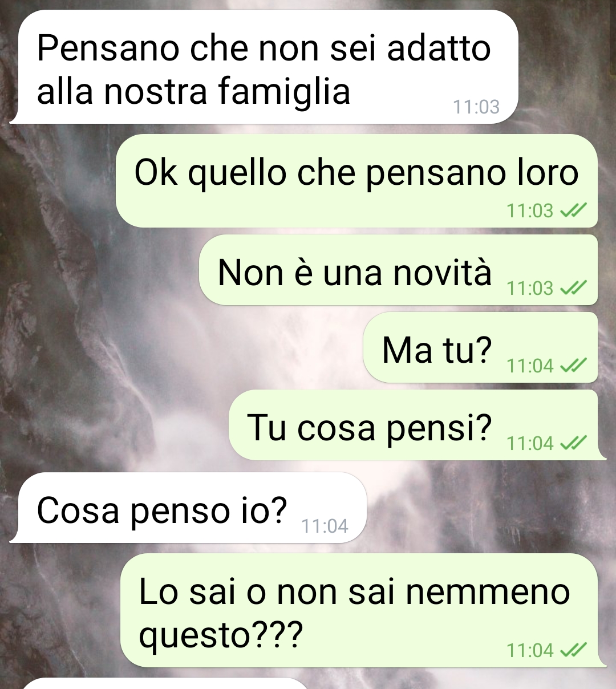
Task: Select the "Ma tu?" sent message
Action: (x=480, y=347)
